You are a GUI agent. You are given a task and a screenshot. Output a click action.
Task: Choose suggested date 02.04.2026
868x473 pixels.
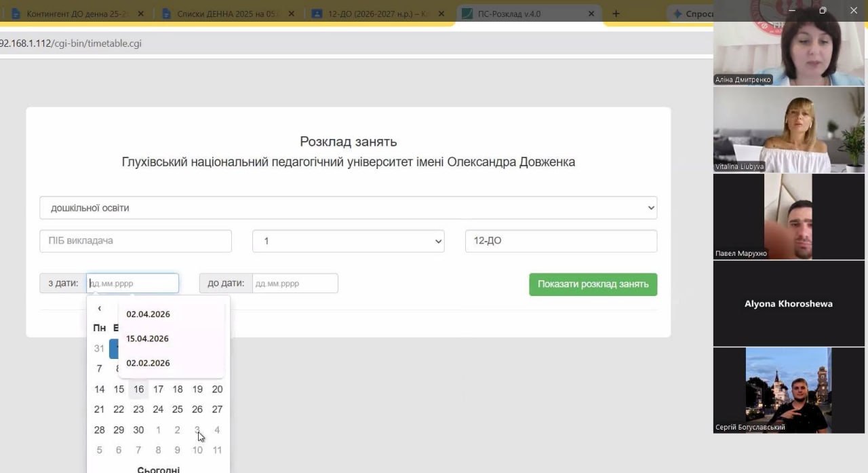coord(149,314)
